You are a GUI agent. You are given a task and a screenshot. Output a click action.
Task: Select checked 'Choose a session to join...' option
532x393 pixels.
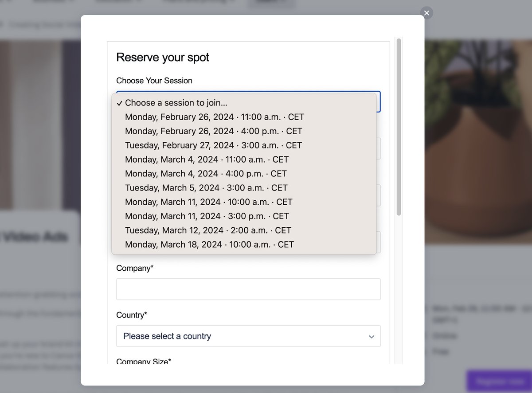pos(244,103)
